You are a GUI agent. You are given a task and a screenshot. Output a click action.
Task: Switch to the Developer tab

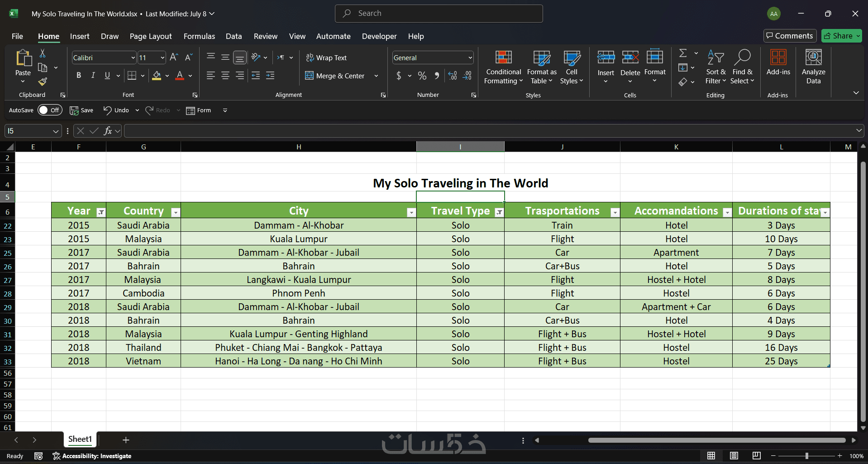click(x=379, y=36)
